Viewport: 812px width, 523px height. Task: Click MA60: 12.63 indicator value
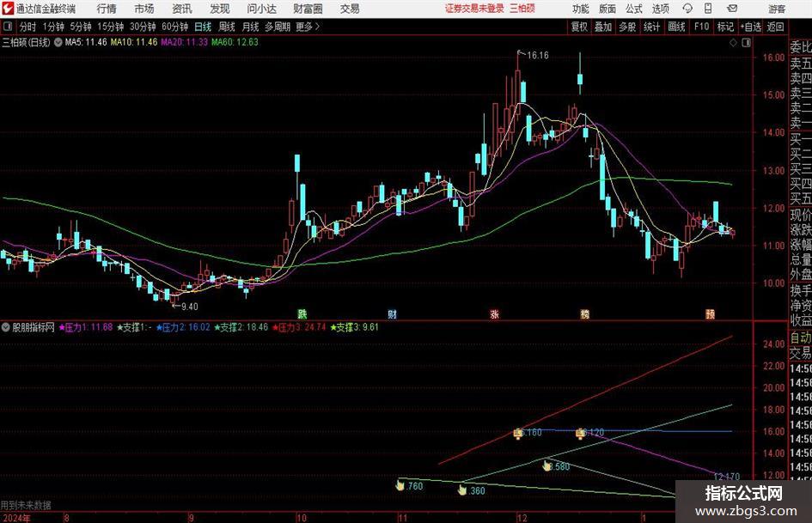tap(235, 42)
